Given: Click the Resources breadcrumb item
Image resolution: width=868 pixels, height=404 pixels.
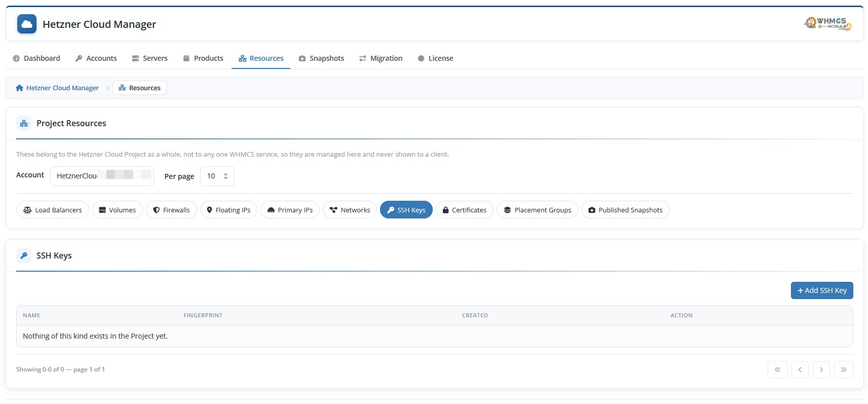Looking at the screenshot, I should pyautogui.click(x=139, y=88).
